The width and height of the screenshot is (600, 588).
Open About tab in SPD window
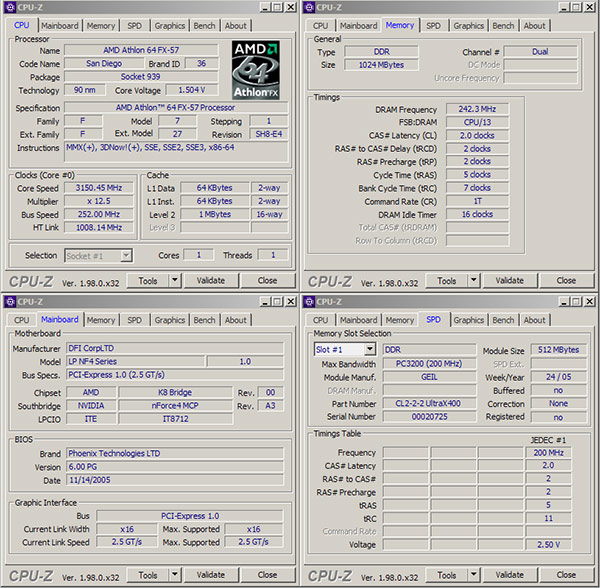coord(534,320)
